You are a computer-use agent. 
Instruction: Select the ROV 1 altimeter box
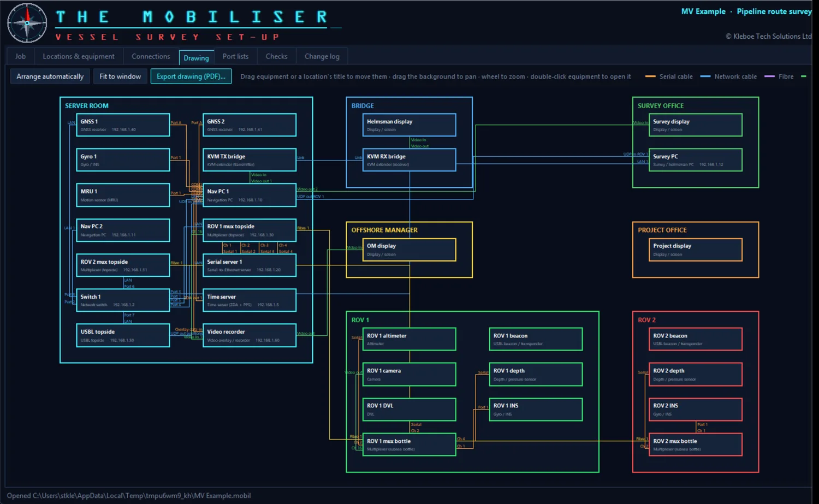(410, 339)
